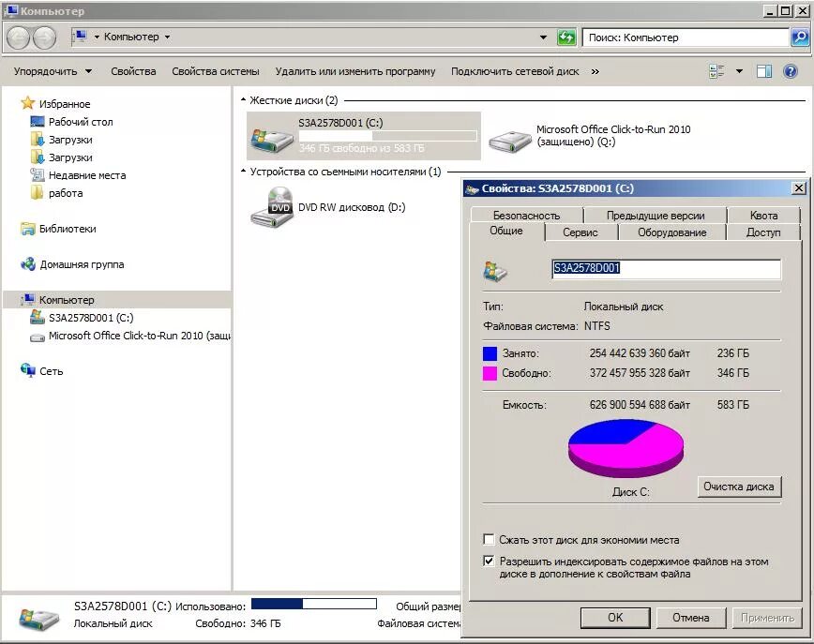
Task: Click the 626 900 594 688 байт value
Action: tap(640, 405)
